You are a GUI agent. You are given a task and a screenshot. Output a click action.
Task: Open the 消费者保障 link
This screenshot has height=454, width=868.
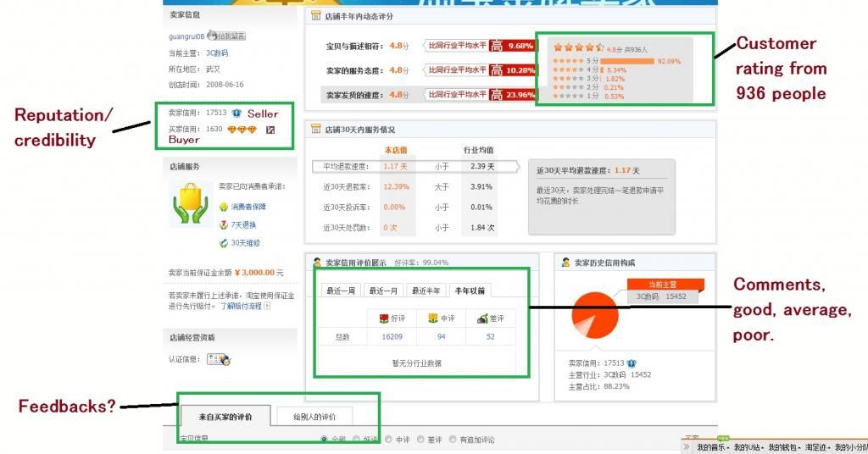tap(248, 207)
